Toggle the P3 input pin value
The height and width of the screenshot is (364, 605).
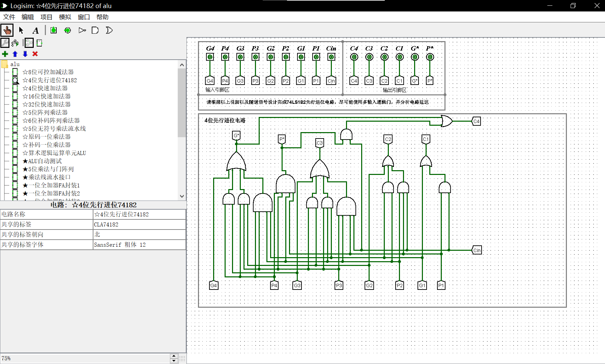tap(255, 57)
